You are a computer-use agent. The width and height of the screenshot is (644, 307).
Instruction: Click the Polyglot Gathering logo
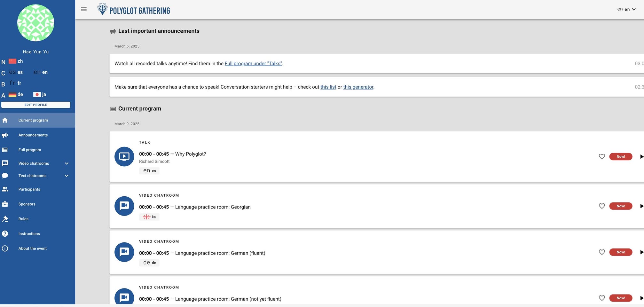(134, 10)
